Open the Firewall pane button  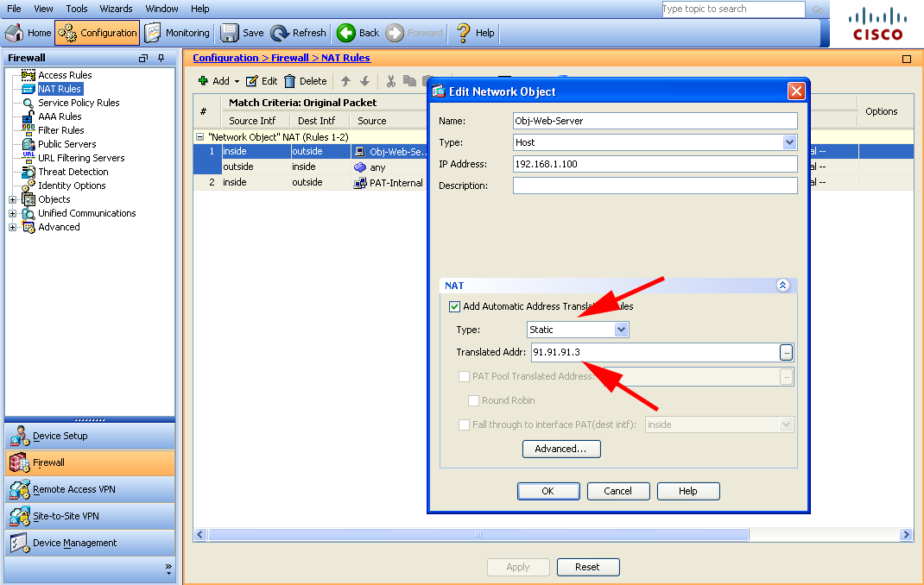pyautogui.click(x=90, y=462)
